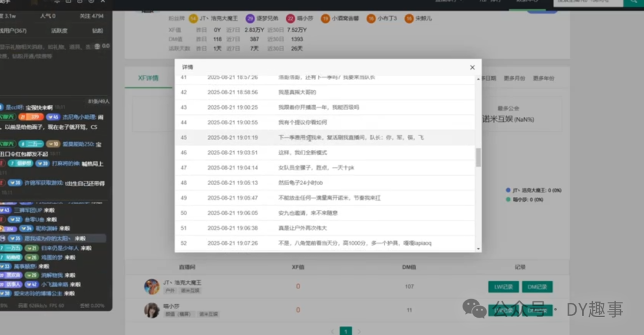Click the DM值 column header in the table
The width and height of the screenshot is (644, 335).
(409, 267)
